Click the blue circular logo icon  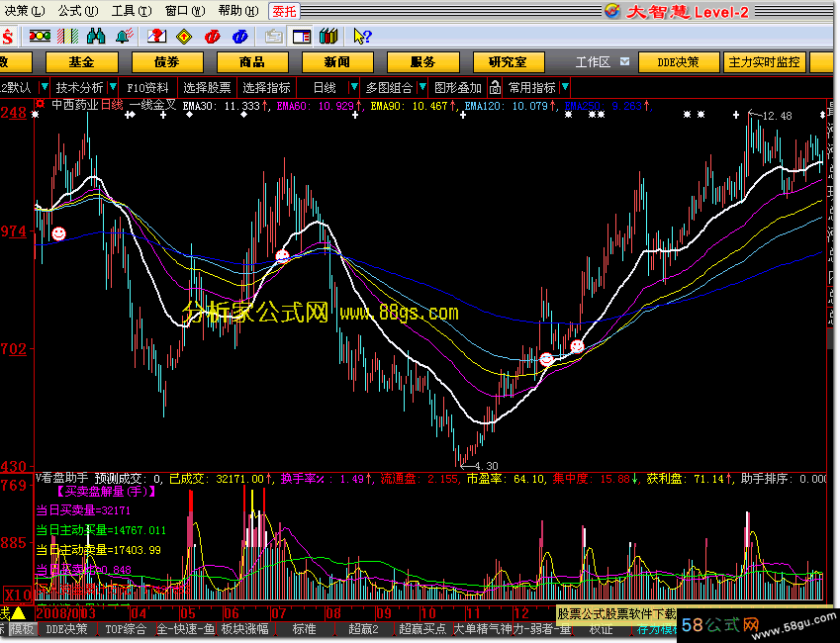click(x=240, y=37)
